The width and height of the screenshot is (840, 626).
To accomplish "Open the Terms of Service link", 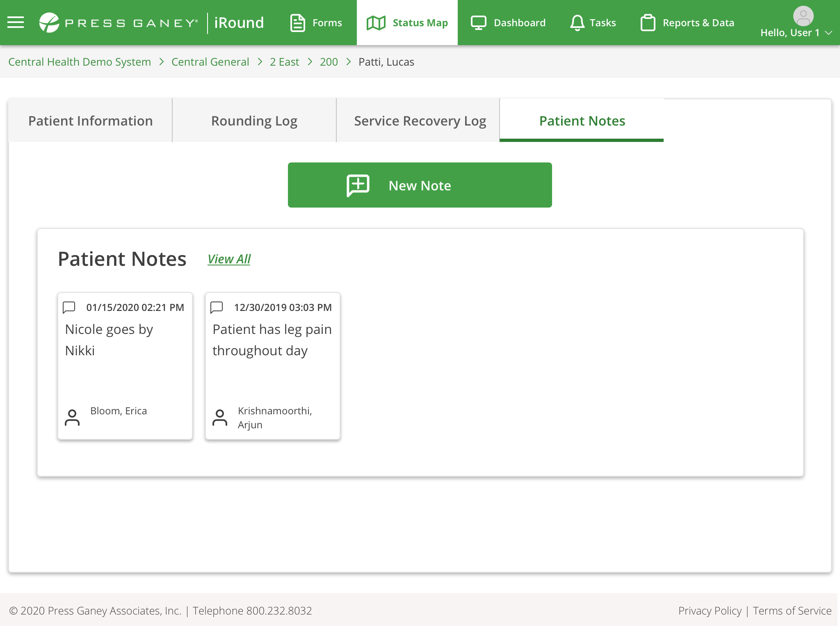I will click(792, 611).
